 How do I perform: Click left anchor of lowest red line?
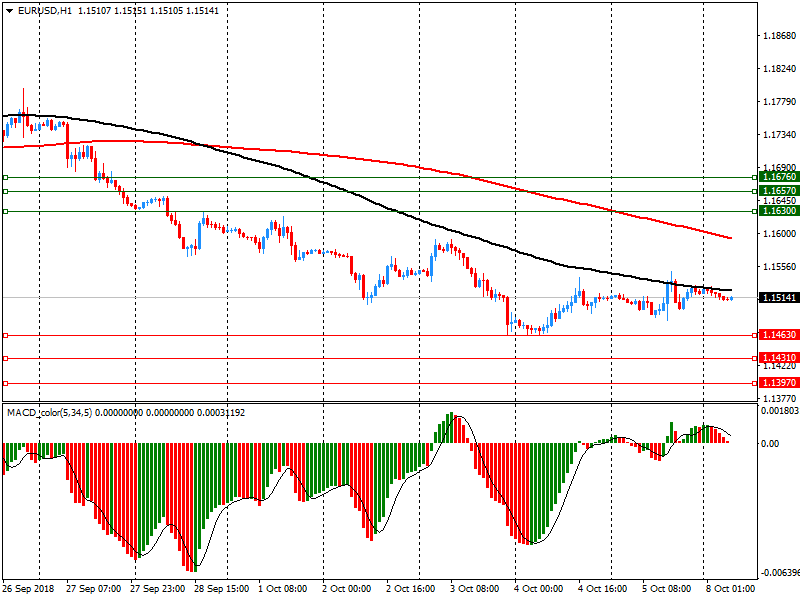(x=6, y=383)
